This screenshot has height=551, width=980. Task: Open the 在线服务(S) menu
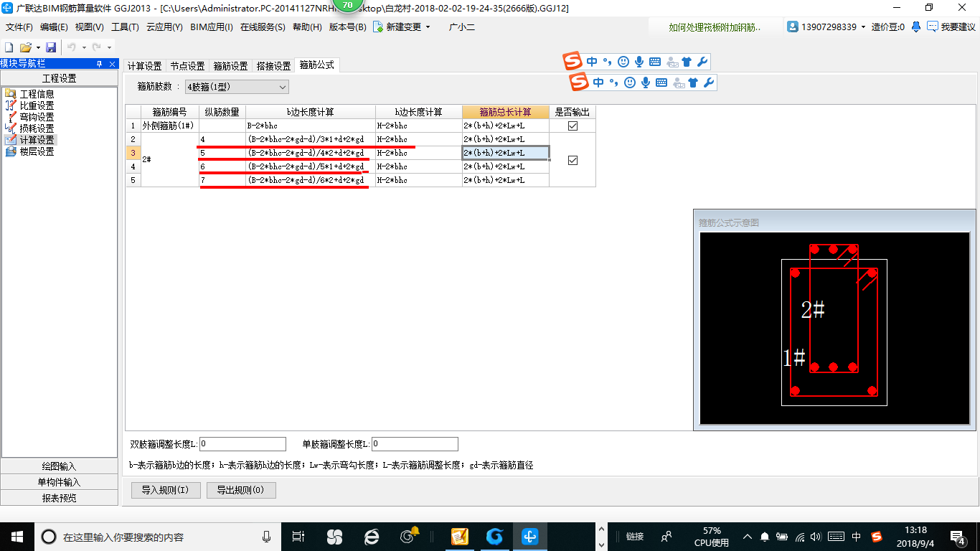coord(263,27)
